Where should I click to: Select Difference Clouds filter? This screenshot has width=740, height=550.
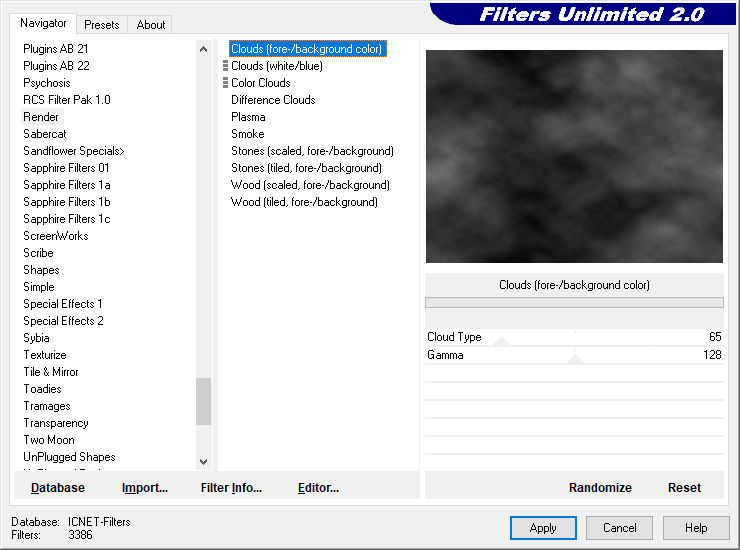coord(273,100)
